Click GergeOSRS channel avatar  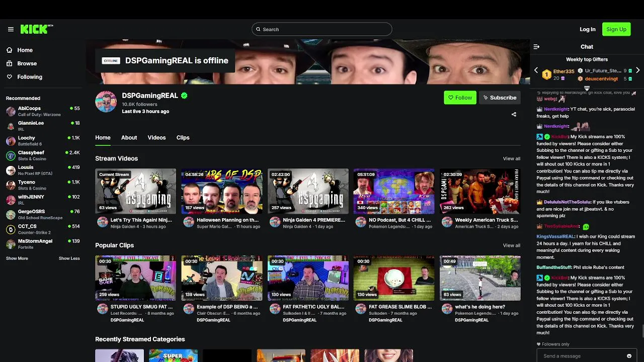point(11,214)
